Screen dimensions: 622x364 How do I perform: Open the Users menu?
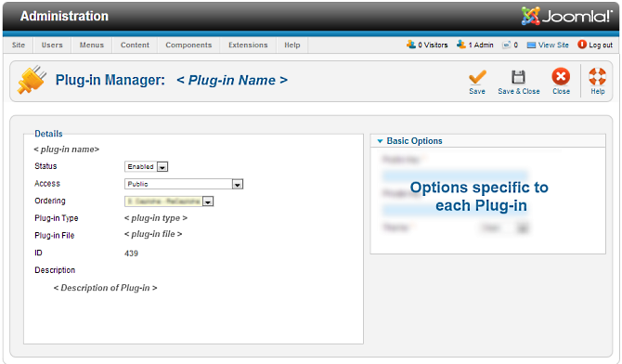tap(52, 45)
